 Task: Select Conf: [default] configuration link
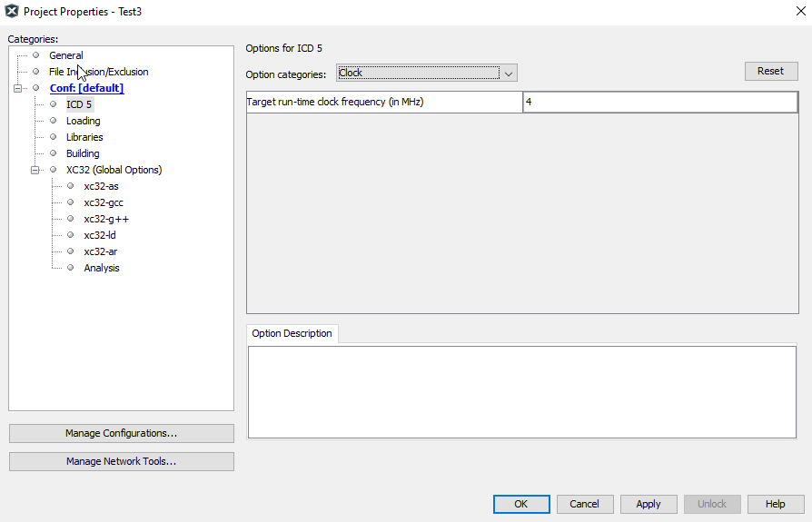pos(86,88)
